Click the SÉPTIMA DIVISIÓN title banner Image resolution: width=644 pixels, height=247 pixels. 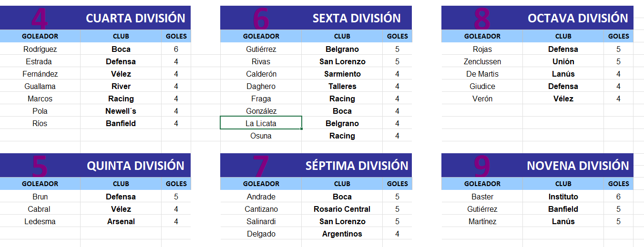[316, 165]
